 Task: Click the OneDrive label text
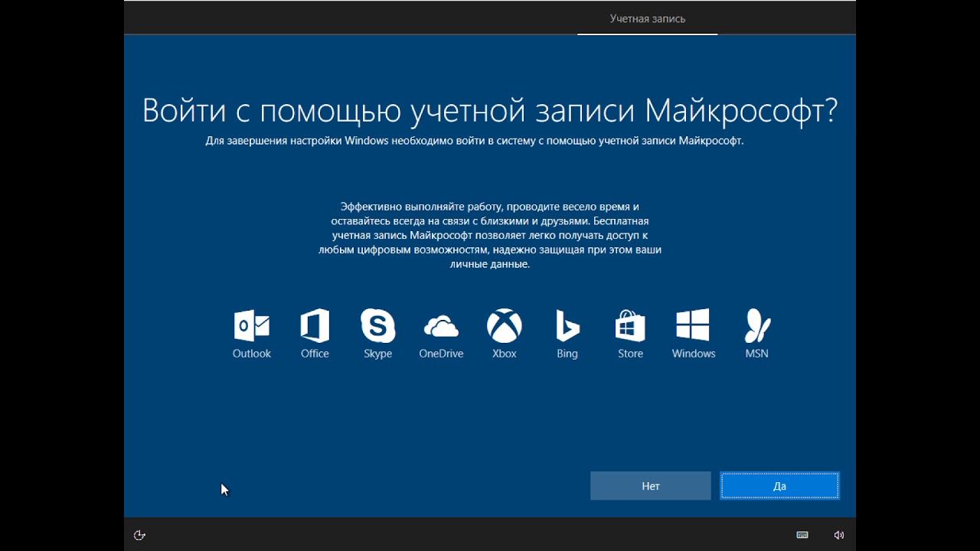441,354
